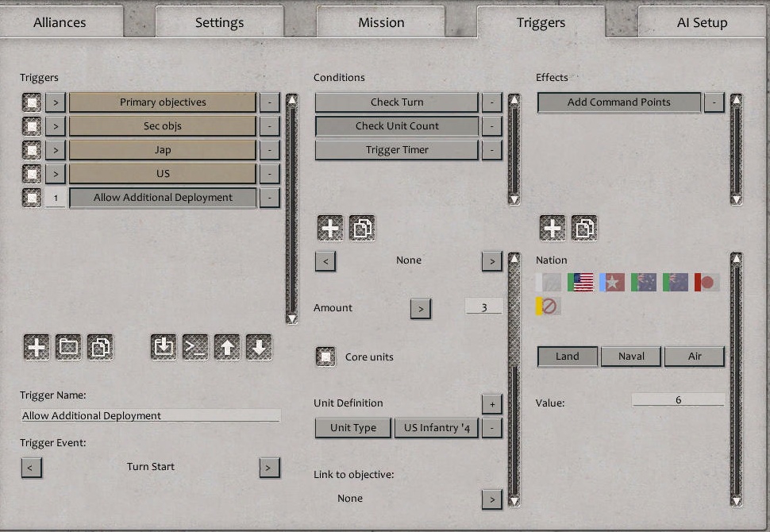Select the Add Command Points effect
Screen dimensions: 770x532
(x=619, y=102)
